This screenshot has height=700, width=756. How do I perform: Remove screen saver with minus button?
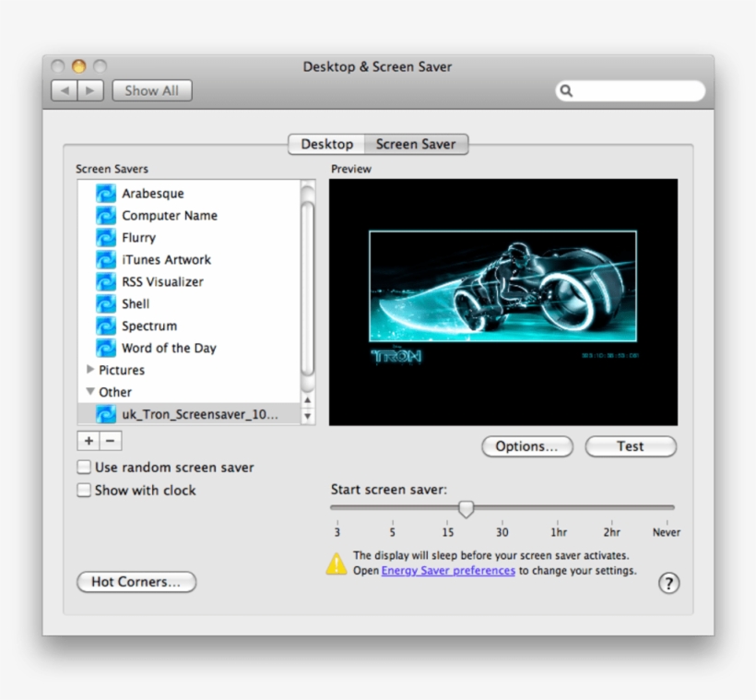111,441
